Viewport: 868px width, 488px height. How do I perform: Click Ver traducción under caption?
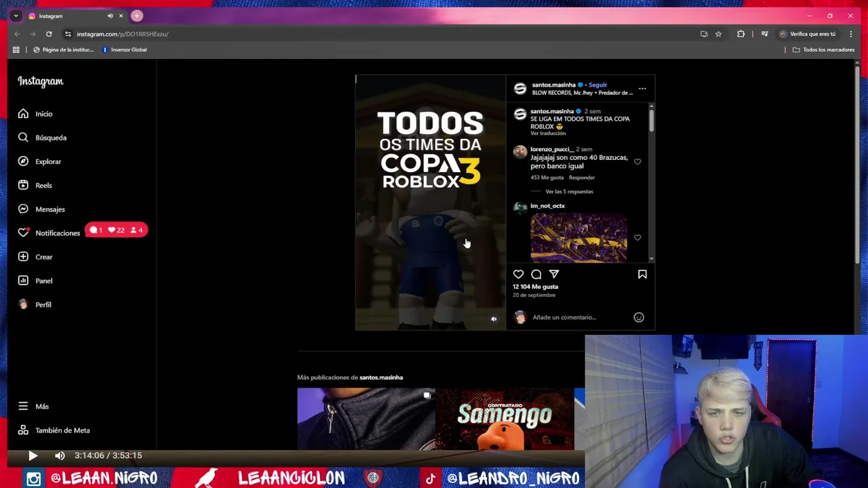click(x=548, y=134)
